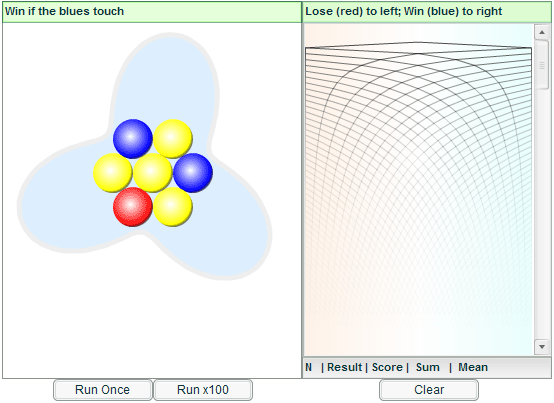Click the scrollbar up arrow
The image size is (554, 403).
click(x=542, y=32)
